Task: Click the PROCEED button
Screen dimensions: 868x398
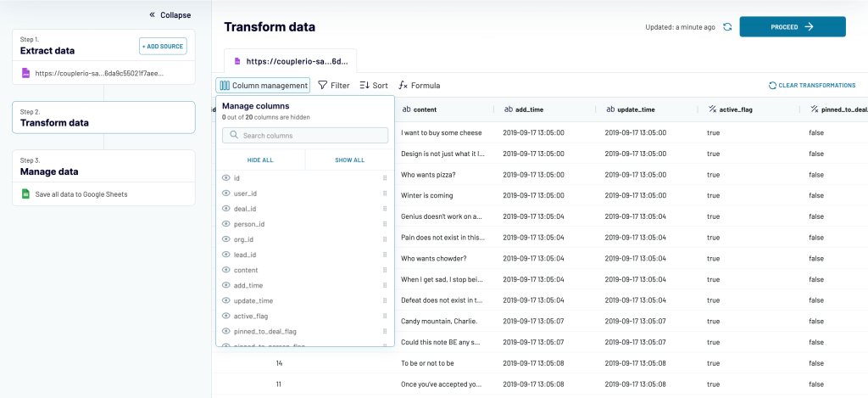Action: click(793, 26)
